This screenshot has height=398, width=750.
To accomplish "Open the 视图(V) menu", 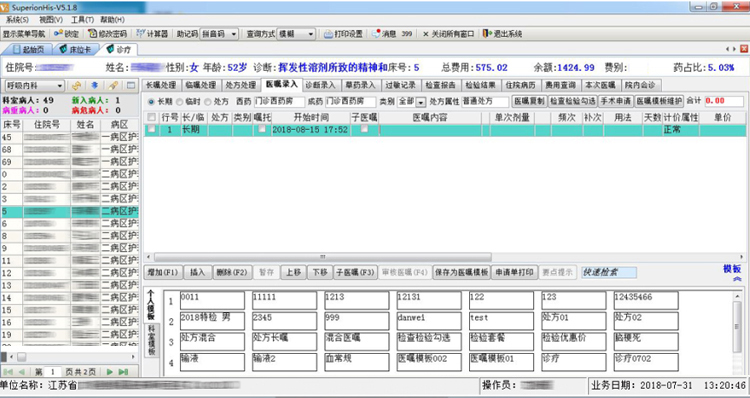I will pos(51,20).
